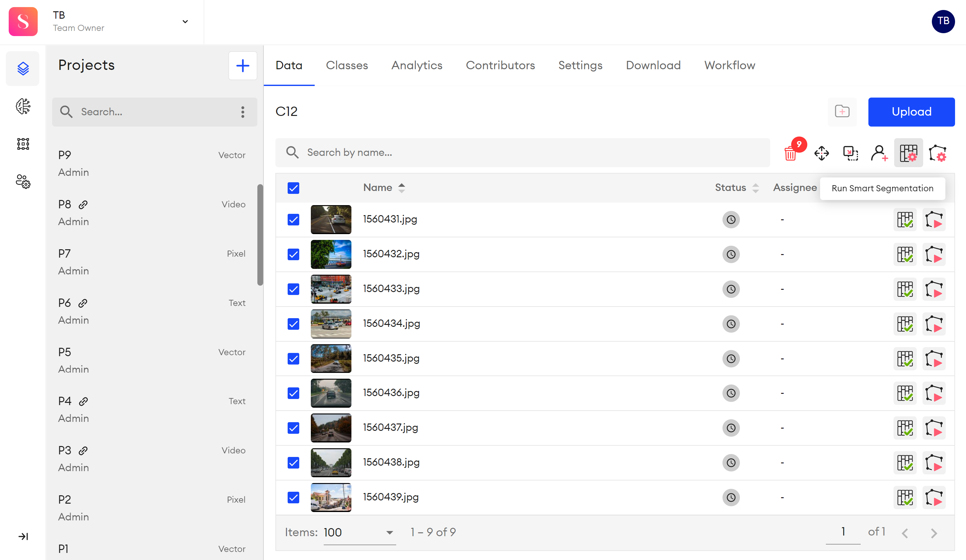Click the polygon-gear smart prediction icon
The width and height of the screenshot is (966, 560).
tap(938, 153)
